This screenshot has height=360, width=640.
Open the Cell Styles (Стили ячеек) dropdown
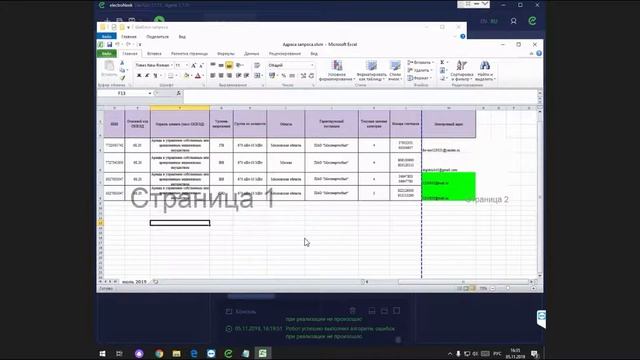[x=395, y=71]
